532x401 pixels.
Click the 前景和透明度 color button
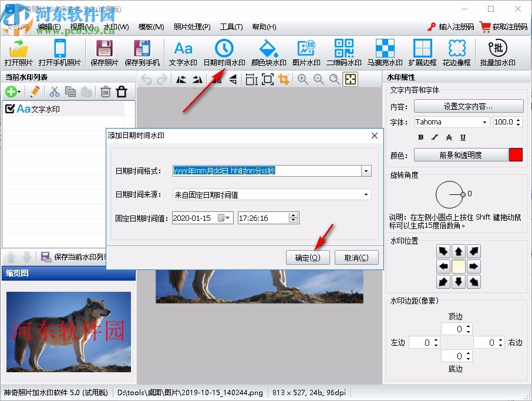click(x=461, y=155)
